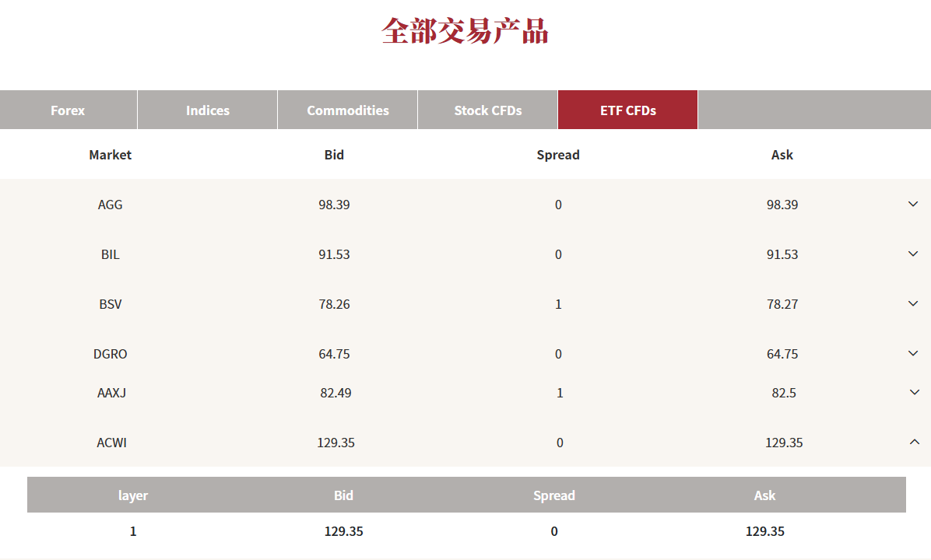
Task: Expand the AAXJ row details
Action: [x=915, y=392]
